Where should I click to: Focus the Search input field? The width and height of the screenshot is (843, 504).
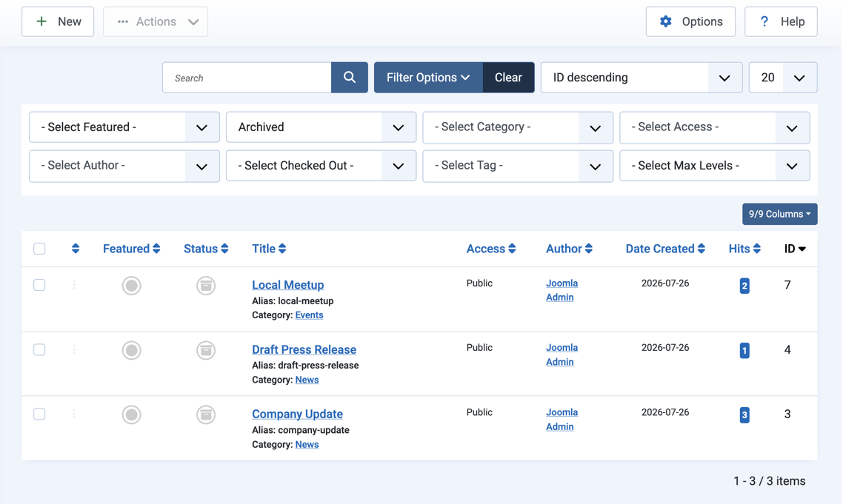[247, 78]
